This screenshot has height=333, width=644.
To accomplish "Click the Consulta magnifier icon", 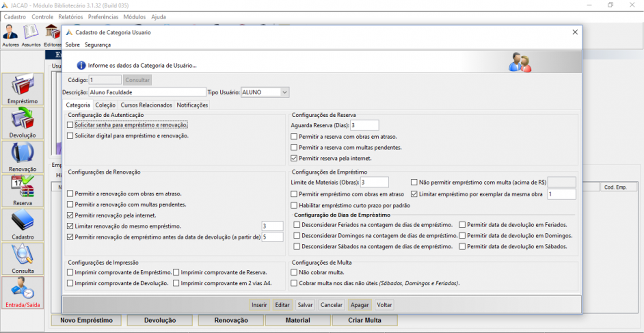I will (x=22, y=259).
